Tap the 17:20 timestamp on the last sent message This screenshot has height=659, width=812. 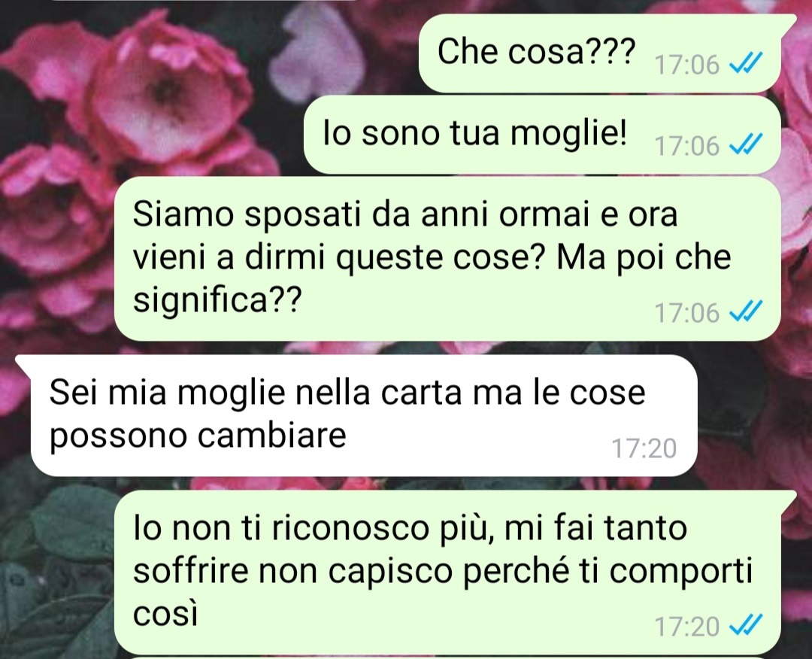point(687,627)
